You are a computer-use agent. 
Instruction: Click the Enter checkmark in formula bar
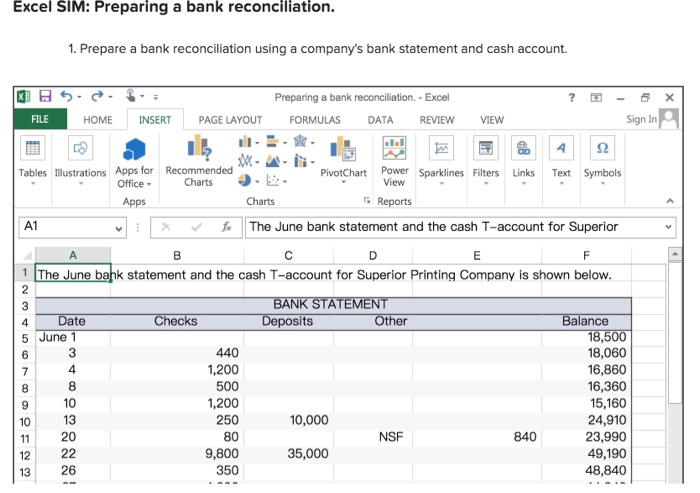click(x=196, y=227)
